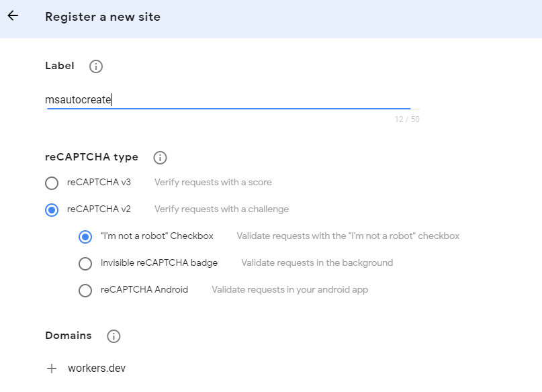The width and height of the screenshot is (542, 392).
Task: Click the "Register a new site" heading
Action: coord(103,17)
